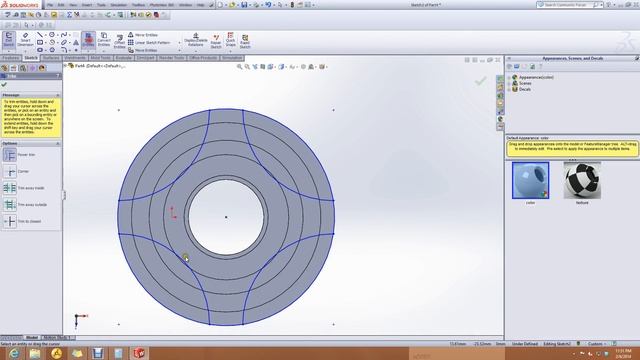Select the Arc sketch tool
This screenshot has width=640, height=360.
coord(52,42)
